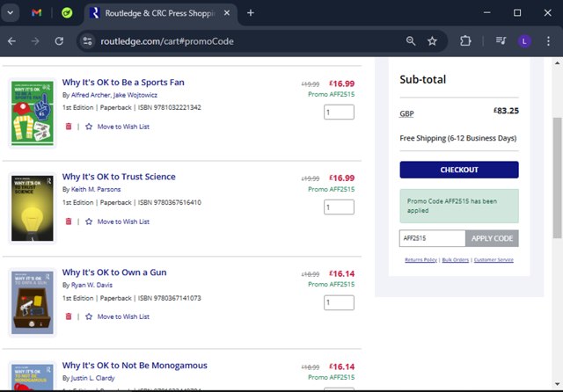Click the Sports Fan price £16.99

[x=342, y=83]
